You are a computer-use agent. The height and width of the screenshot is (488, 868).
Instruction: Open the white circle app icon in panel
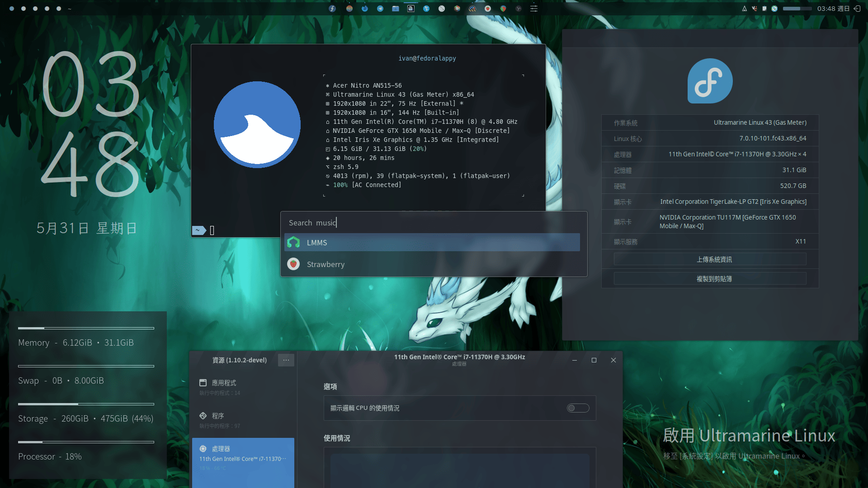442,9
